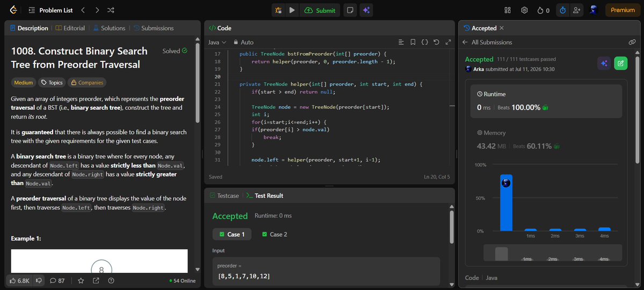Click the tallest runtime distribution bar
Image resolution: width=644 pixels, height=290 pixels.
click(x=506, y=203)
